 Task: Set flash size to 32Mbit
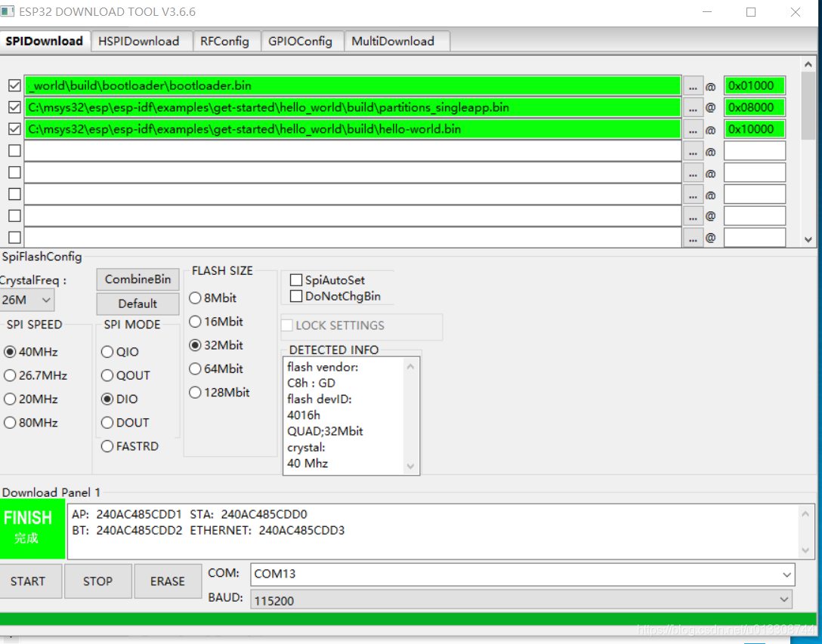click(x=216, y=345)
